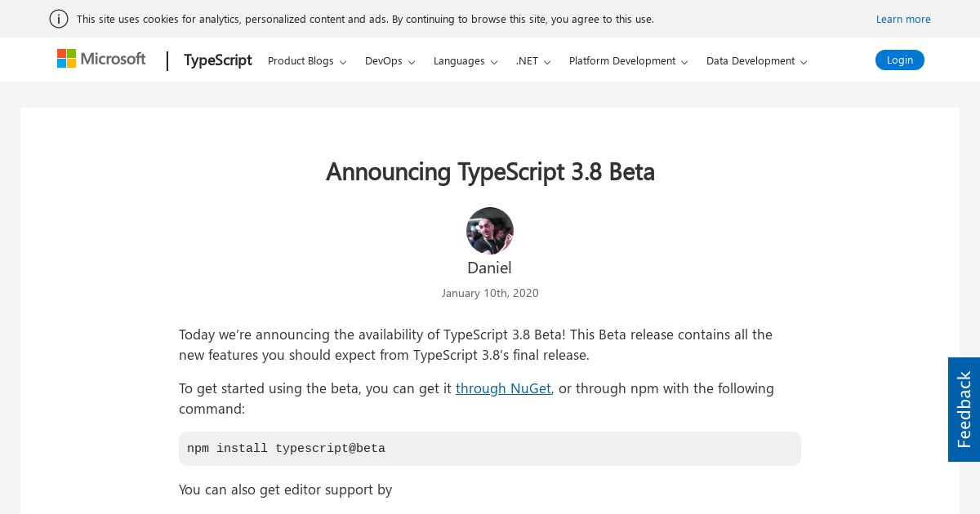Expand the Platform Development menu
Viewport: 980px width, 514px height.
629,61
